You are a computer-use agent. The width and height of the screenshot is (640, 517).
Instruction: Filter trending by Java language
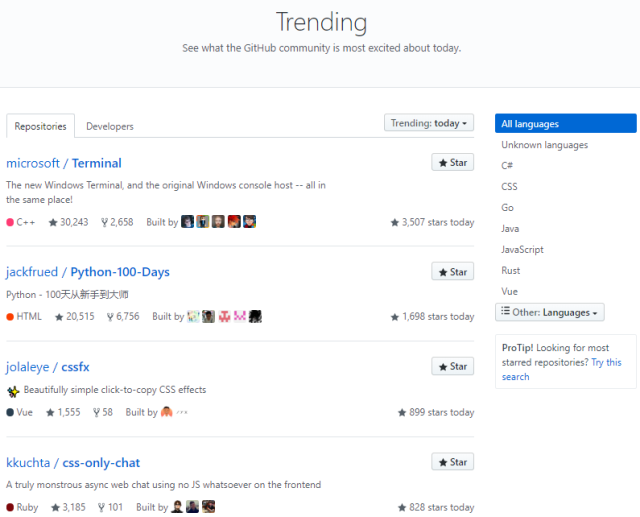coord(510,229)
